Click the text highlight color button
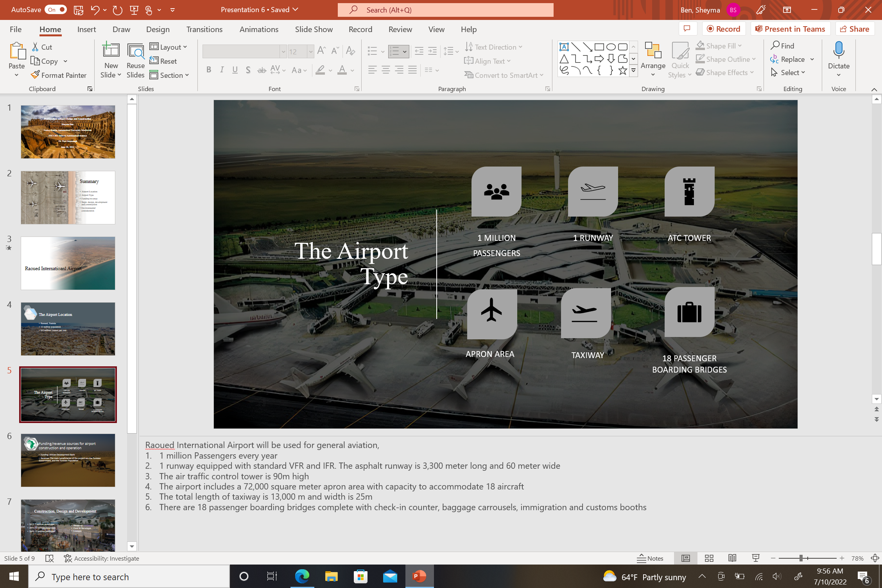882x588 pixels. [320, 70]
